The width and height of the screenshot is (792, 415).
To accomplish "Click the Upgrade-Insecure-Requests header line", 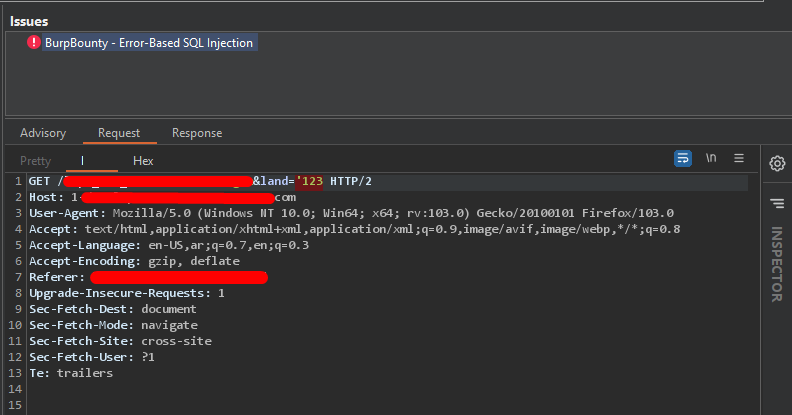I will coord(127,293).
